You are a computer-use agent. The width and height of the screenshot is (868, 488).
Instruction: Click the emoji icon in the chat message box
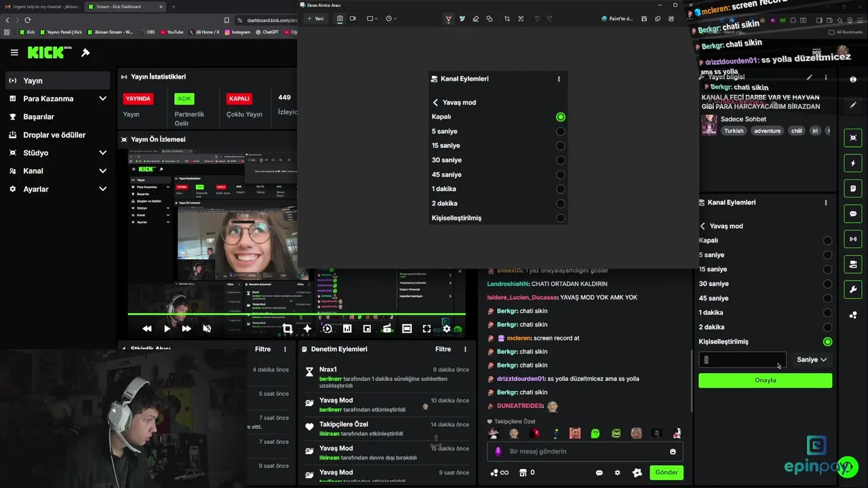pos(673,451)
